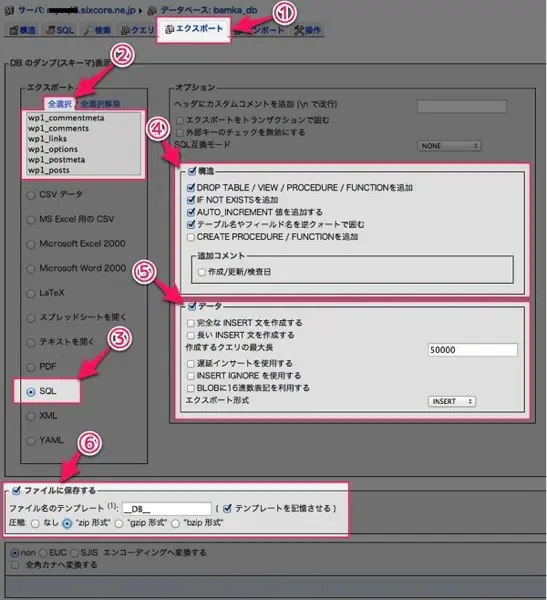Toggle ファイルに保存する checkbox
547x600 pixels.
16,490
